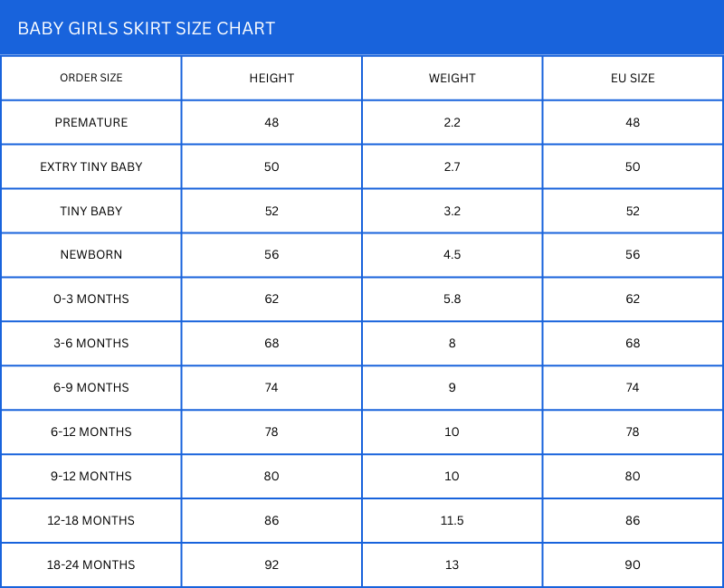Viewport: 724px width, 588px height.
Task: Select the 18-24 MONTHS row label
Action: coord(91,564)
